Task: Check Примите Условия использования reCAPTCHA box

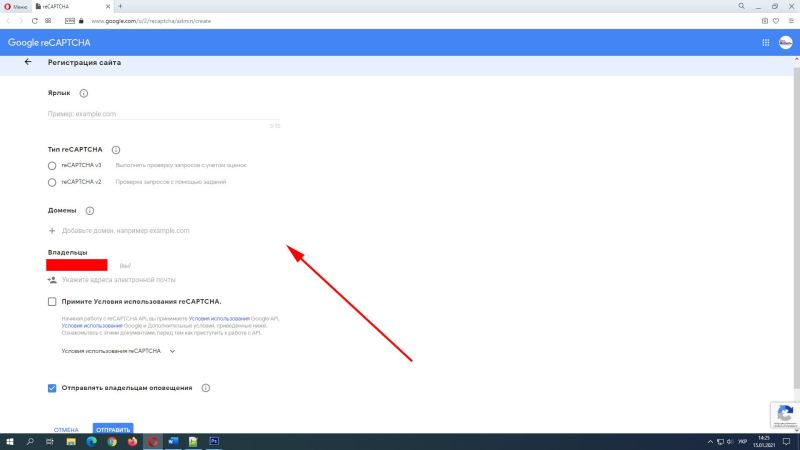Action: pos(52,302)
